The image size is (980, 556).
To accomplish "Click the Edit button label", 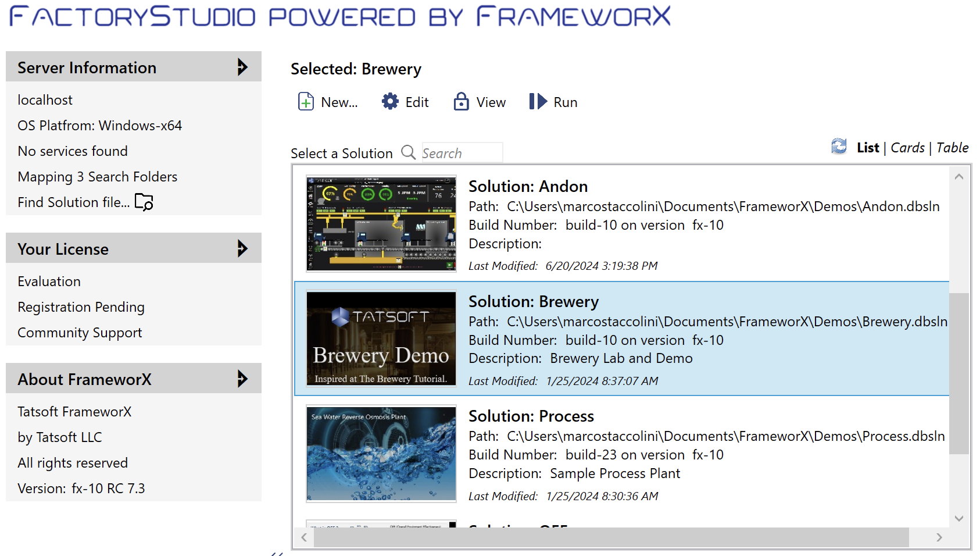I will [417, 102].
